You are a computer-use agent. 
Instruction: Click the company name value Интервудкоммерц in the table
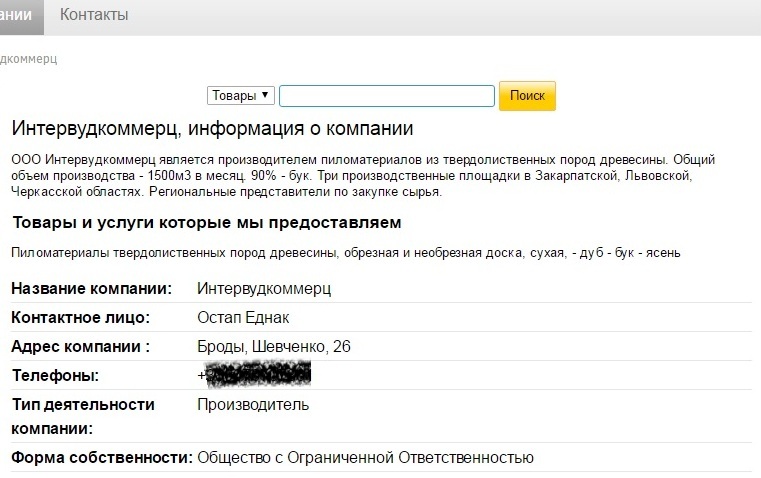click(264, 289)
